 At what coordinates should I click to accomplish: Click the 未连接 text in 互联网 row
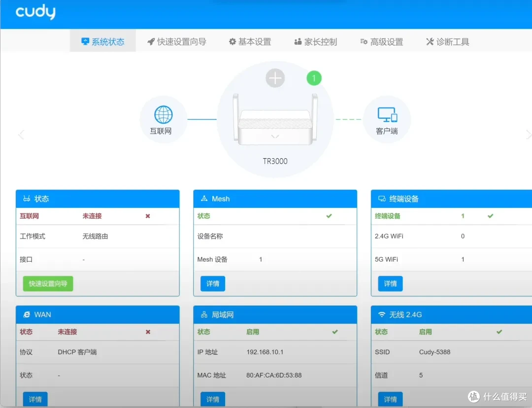(x=92, y=216)
